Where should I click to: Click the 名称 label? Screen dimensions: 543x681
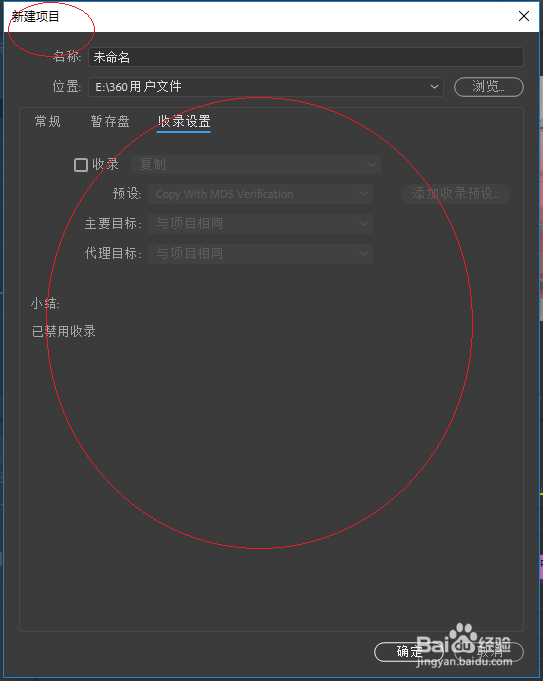click(67, 56)
